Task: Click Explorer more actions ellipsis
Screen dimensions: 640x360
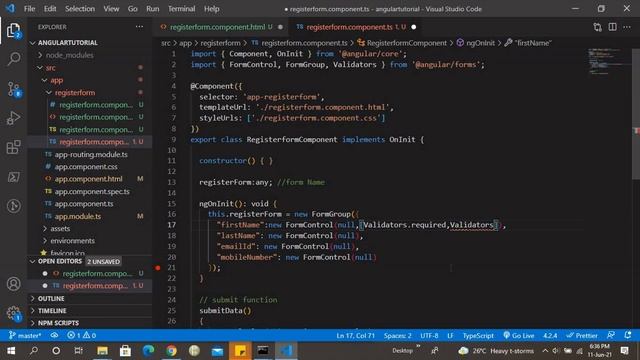Action: click(139, 27)
